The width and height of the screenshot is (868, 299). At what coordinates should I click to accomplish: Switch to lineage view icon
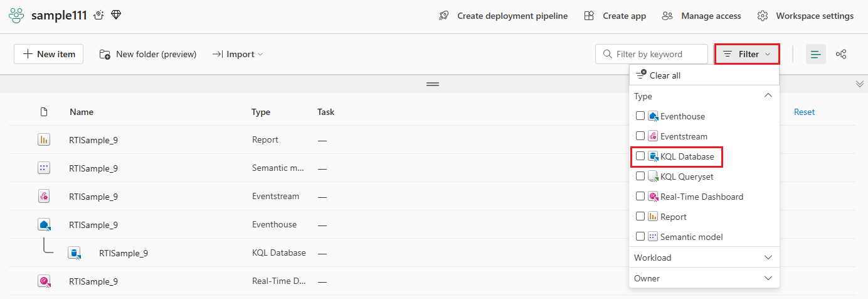(842, 54)
